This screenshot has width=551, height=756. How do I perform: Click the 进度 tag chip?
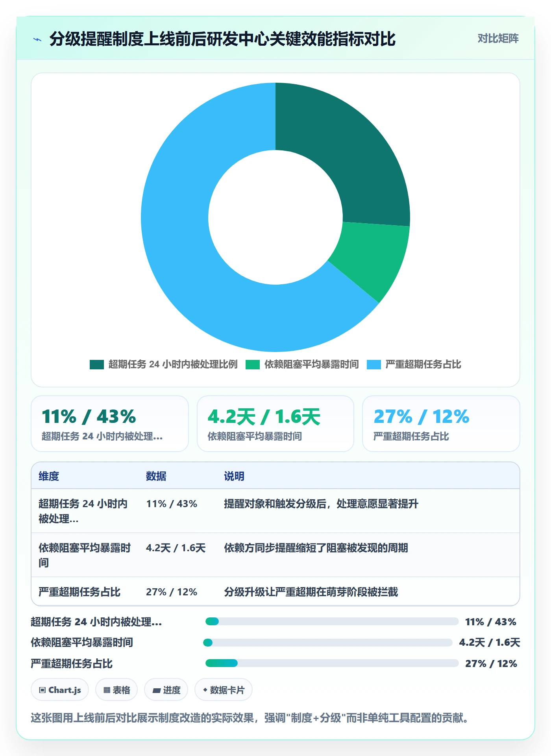pos(166,689)
